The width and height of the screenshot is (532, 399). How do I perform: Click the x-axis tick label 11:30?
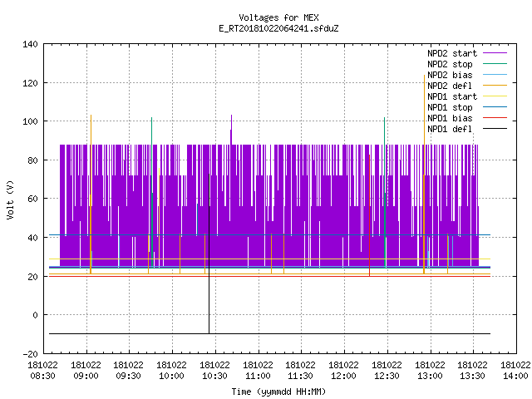pyautogui.click(x=301, y=376)
